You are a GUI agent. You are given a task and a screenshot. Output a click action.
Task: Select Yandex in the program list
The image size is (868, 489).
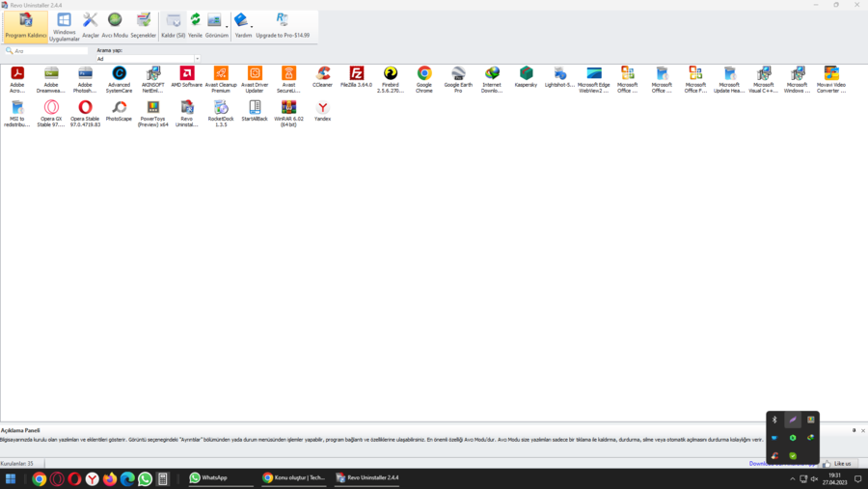pyautogui.click(x=322, y=111)
